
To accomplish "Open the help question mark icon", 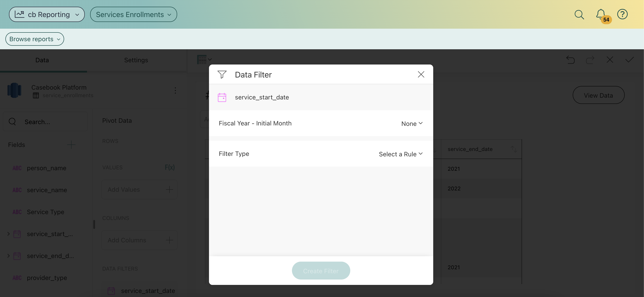I will pyautogui.click(x=622, y=14).
